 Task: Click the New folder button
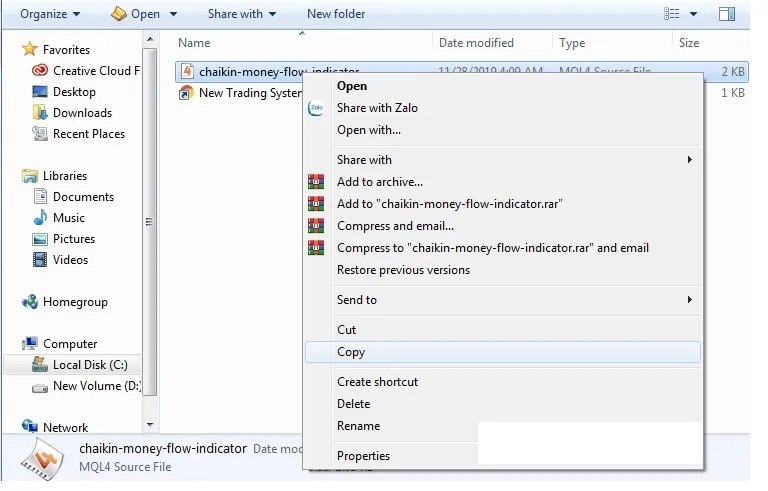336,14
